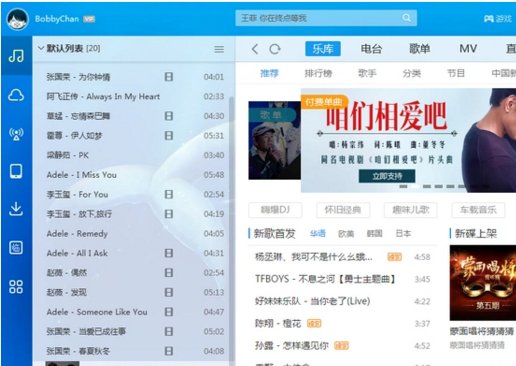Open the 歌单 thumbnail beside the banner
The image size is (516, 366).
pyautogui.click(x=274, y=140)
